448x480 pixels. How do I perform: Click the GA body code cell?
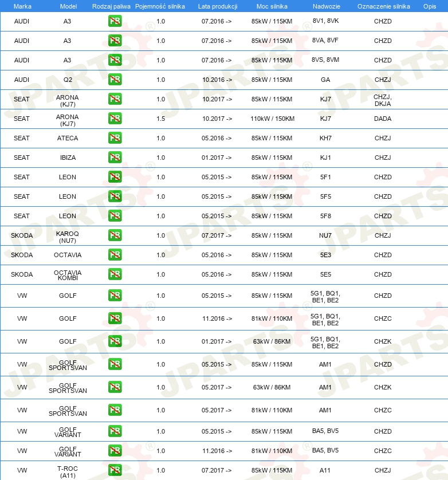pyautogui.click(x=325, y=80)
